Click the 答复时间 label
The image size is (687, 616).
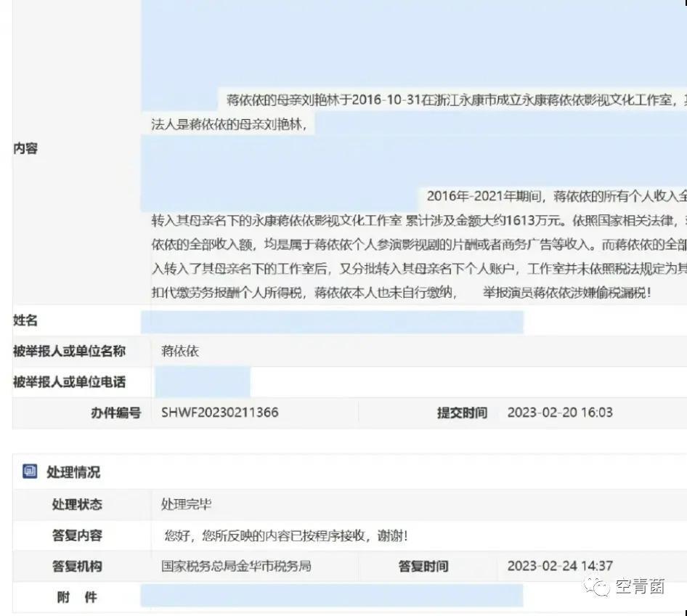point(423,566)
